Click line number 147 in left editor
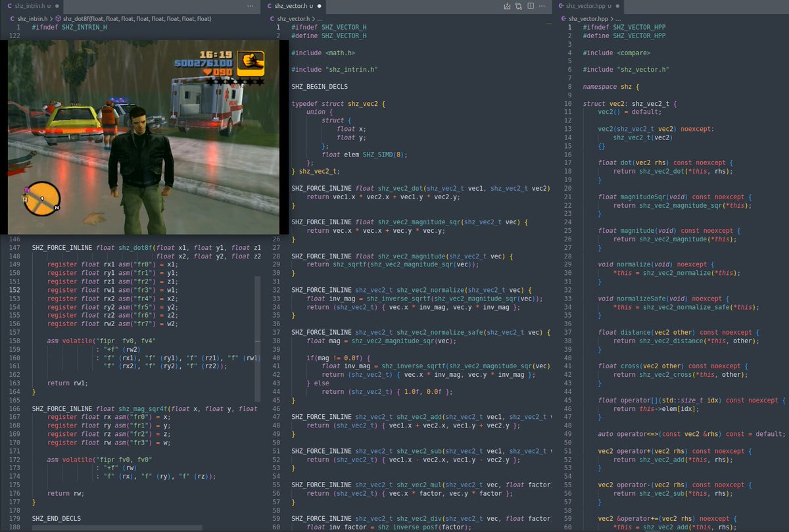 [15, 247]
